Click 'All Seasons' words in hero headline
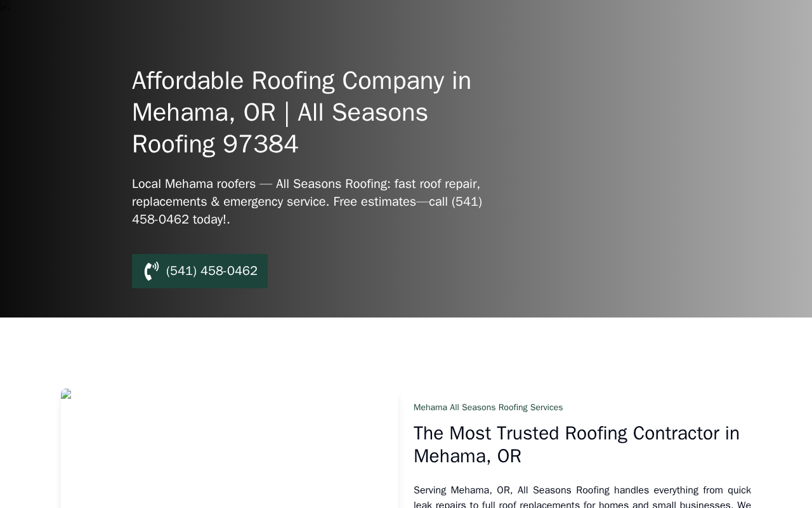The image size is (812, 508). 362,112
